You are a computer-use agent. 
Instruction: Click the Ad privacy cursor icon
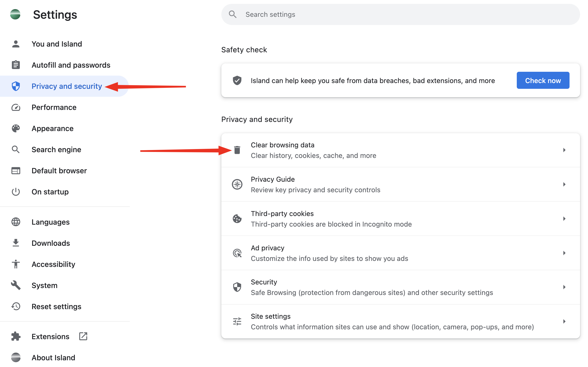click(237, 253)
